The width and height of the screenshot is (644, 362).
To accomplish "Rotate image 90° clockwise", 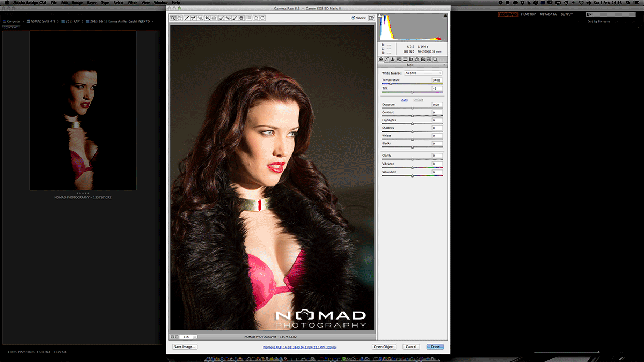I will (263, 18).
